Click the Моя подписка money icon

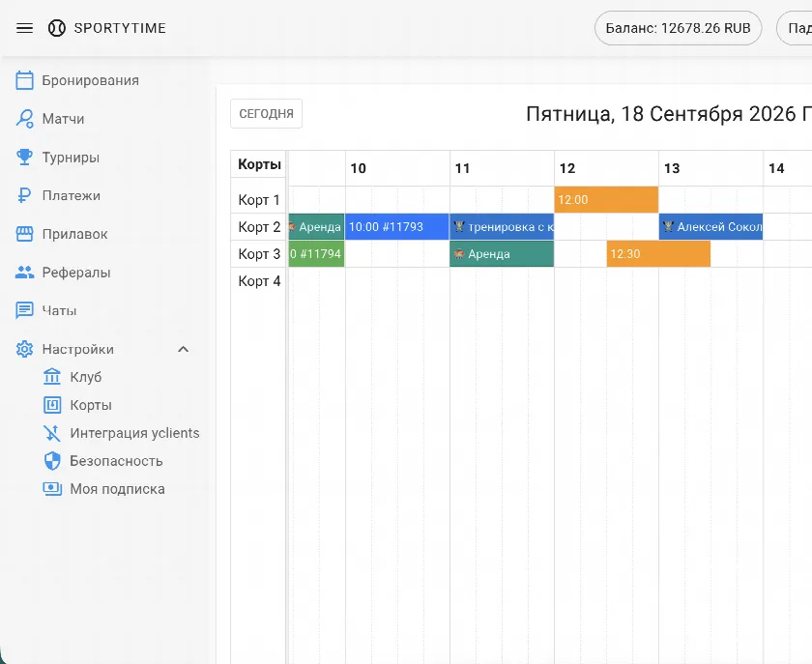[52, 488]
